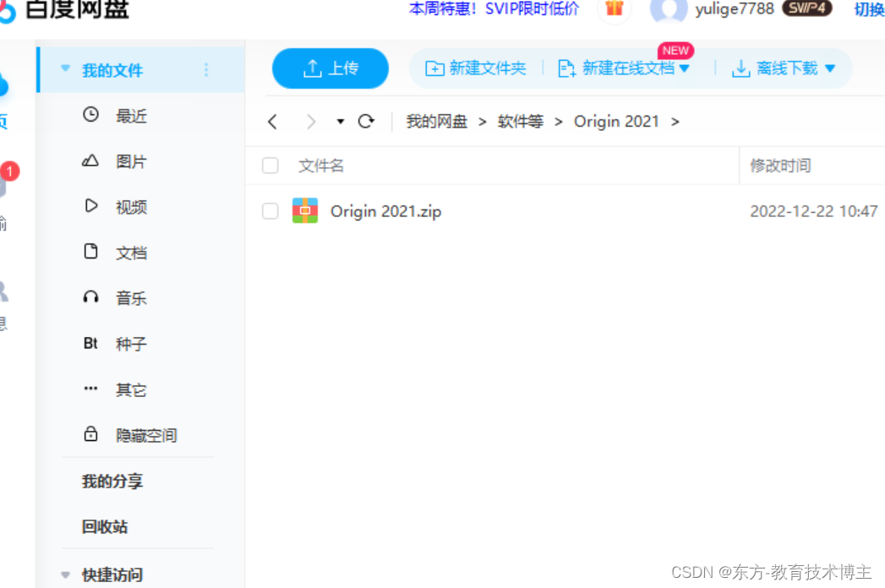The height and width of the screenshot is (588, 885).
Task: Open the 最近 section
Action: (x=131, y=116)
